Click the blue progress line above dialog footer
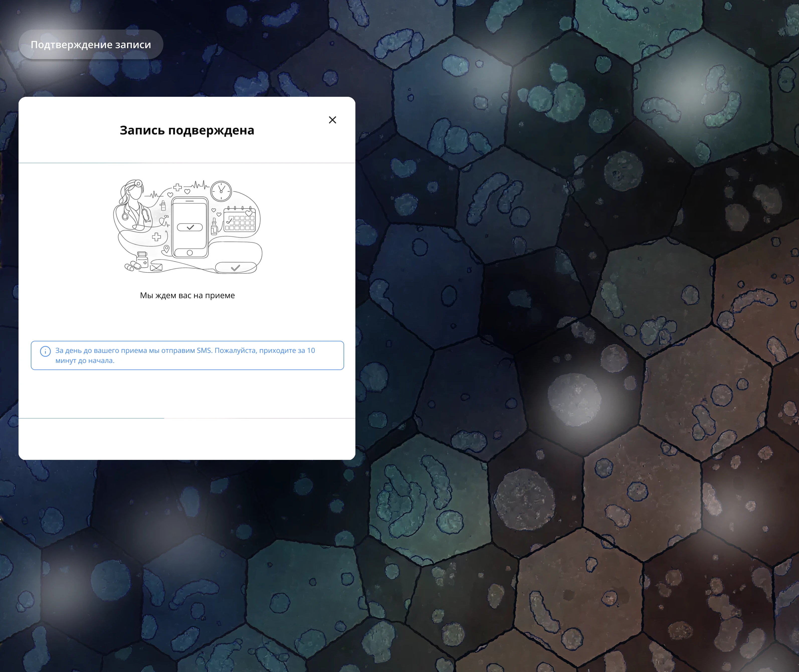 [91, 418]
